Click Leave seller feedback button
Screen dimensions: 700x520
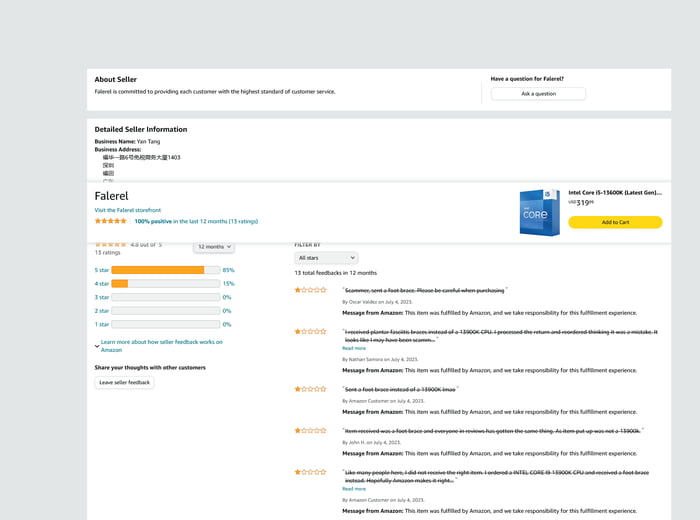click(x=125, y=382)
